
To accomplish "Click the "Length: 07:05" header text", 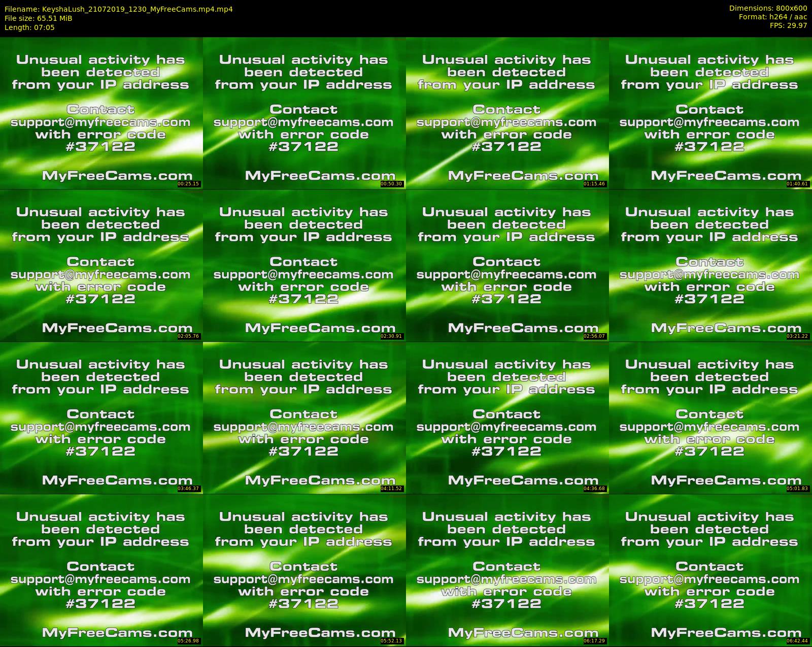I will click(29, 27).
